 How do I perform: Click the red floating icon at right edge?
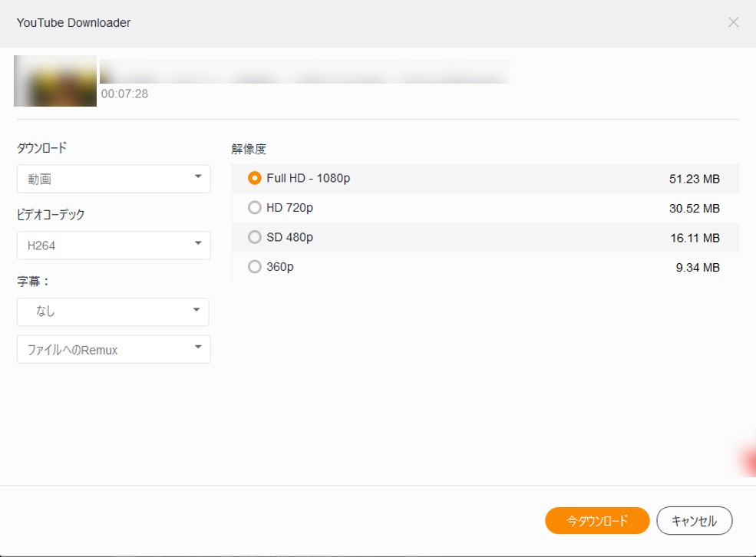748,460
